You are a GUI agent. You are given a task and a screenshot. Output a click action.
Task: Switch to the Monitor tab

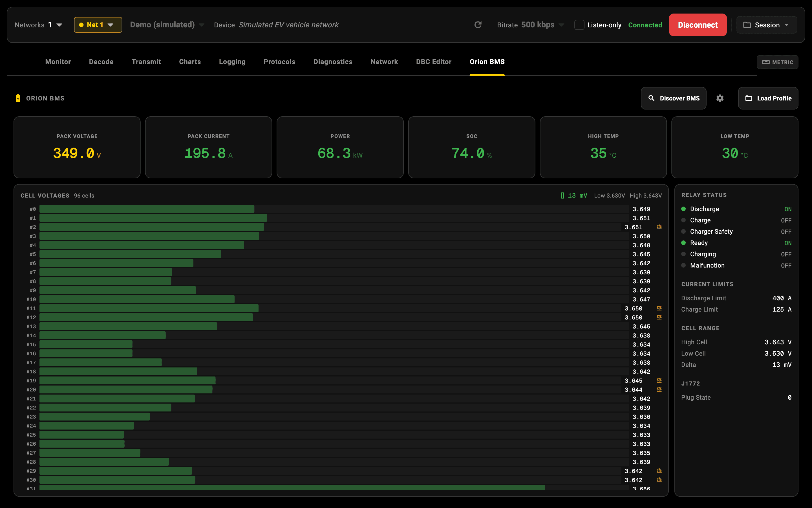point(58,62)
